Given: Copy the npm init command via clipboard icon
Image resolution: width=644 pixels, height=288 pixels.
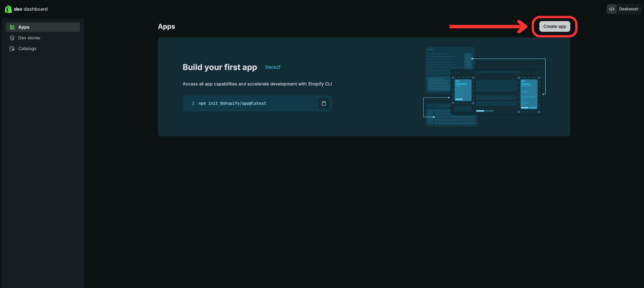Looking at the screenshot, I should tap(324, 103).
